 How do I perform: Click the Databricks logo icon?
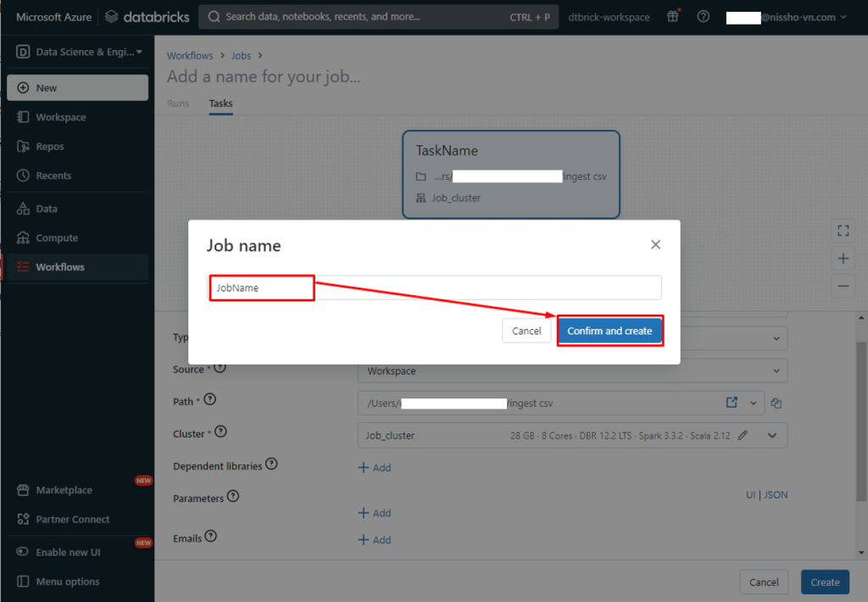111,17
